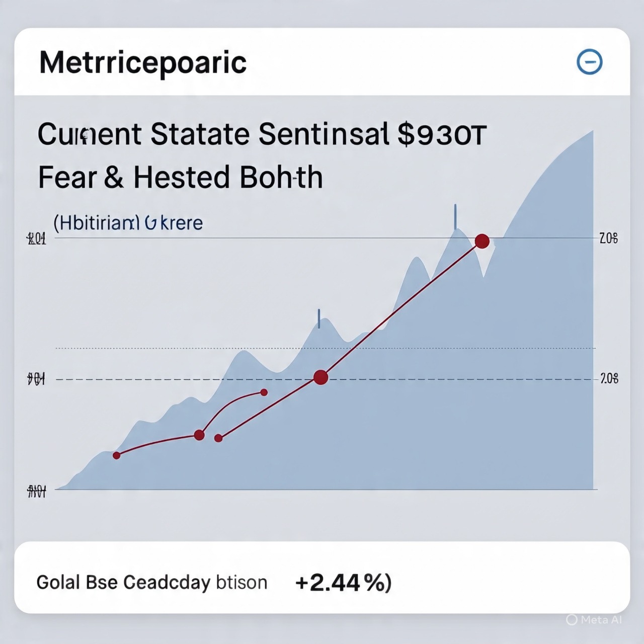The width and height of the screenshot is (644, 644).
Task: Click the red point where left curve bends upward
Action: point(199,435)
